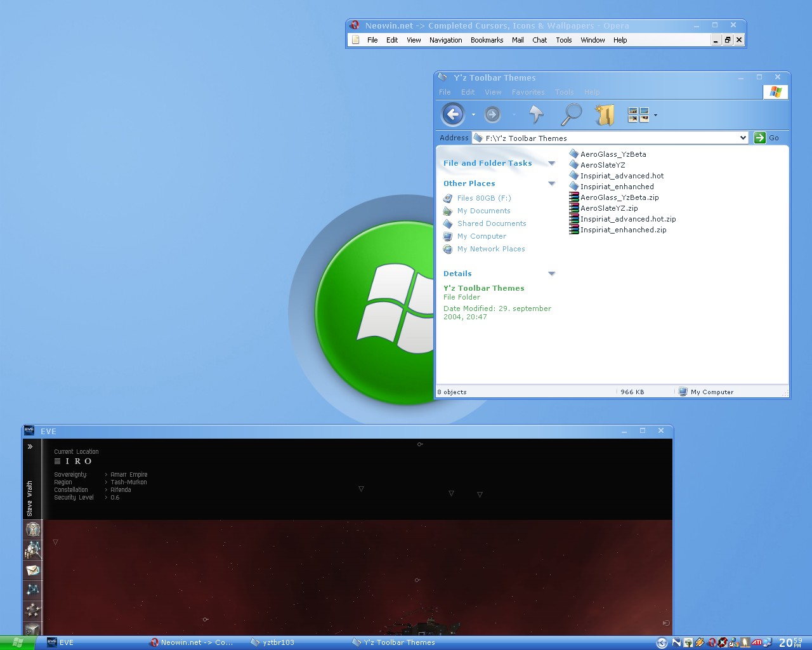This screenshot has height=650, width=812.
Task: Open Explorer Help menu
Action: pos(592,92)
